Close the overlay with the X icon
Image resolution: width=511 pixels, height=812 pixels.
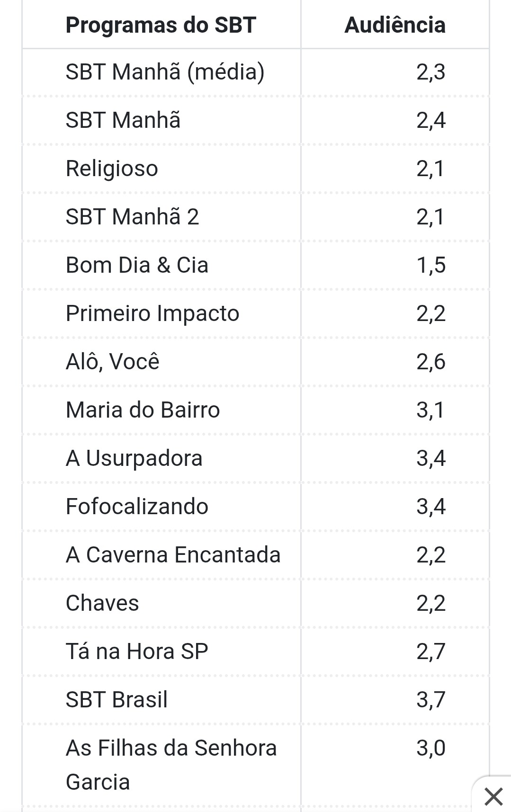point(493,796)
